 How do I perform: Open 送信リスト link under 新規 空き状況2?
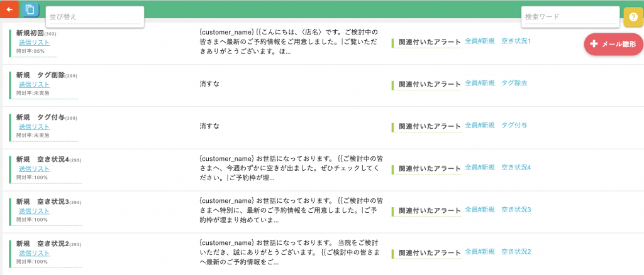click(34, 253)
